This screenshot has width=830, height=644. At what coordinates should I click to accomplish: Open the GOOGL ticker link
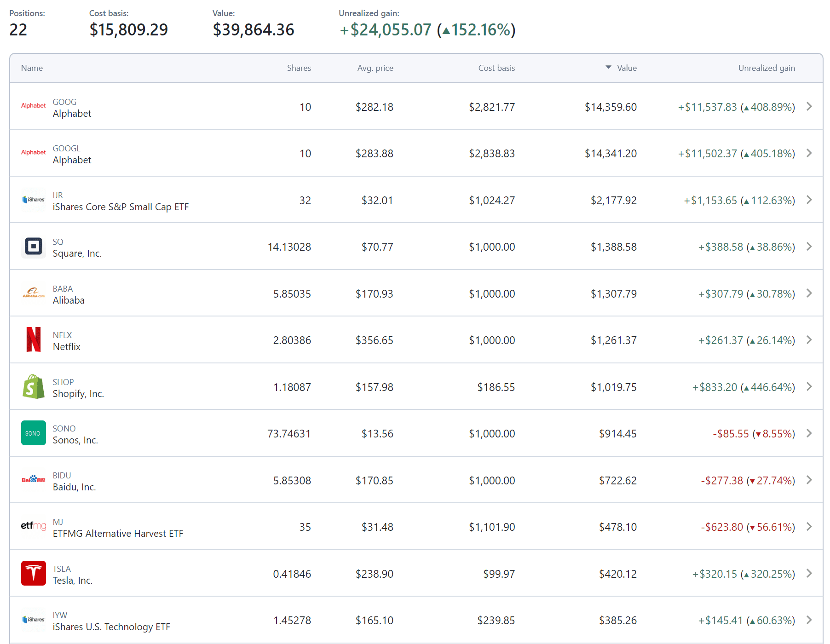[66, 149]
